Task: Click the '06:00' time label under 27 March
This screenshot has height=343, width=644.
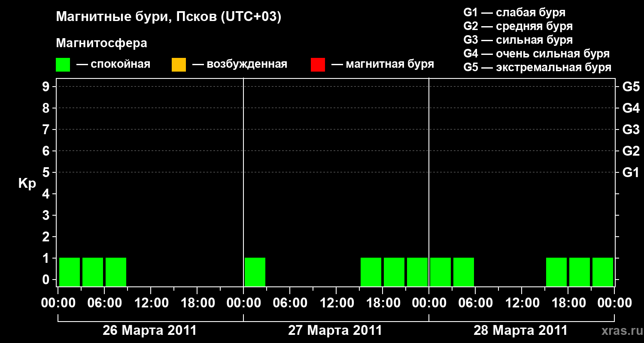Action: (290, 303)
